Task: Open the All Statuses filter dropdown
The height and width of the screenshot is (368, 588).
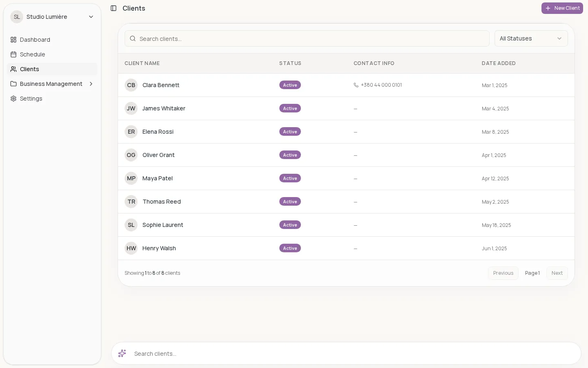Action: 531,38
